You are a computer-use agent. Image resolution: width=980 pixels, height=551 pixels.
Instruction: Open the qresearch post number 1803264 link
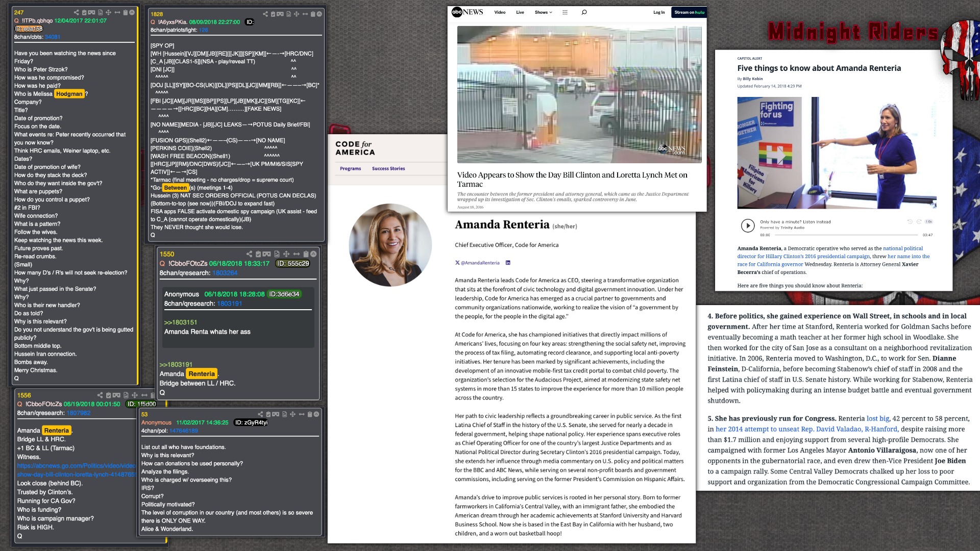point(225,273)
